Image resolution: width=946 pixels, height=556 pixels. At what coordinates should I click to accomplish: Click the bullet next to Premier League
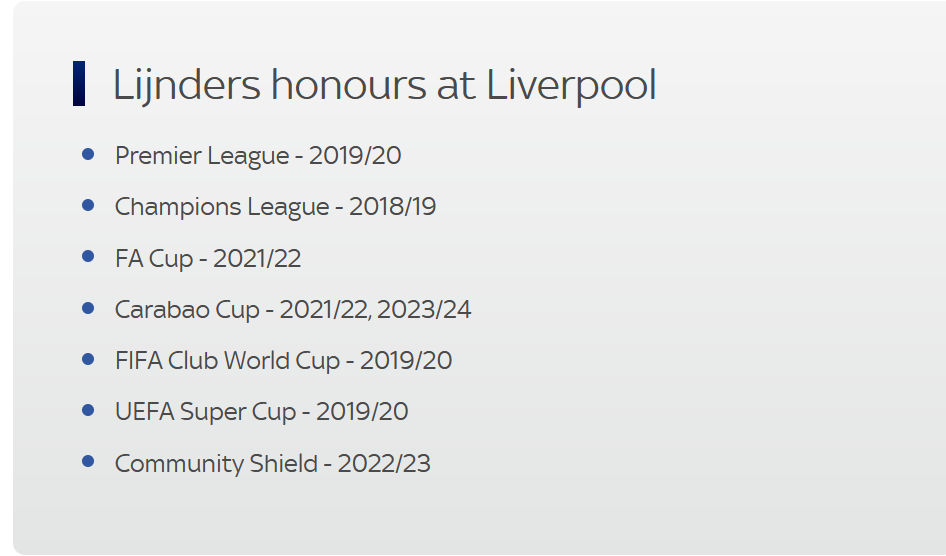[x=88, y=154]
